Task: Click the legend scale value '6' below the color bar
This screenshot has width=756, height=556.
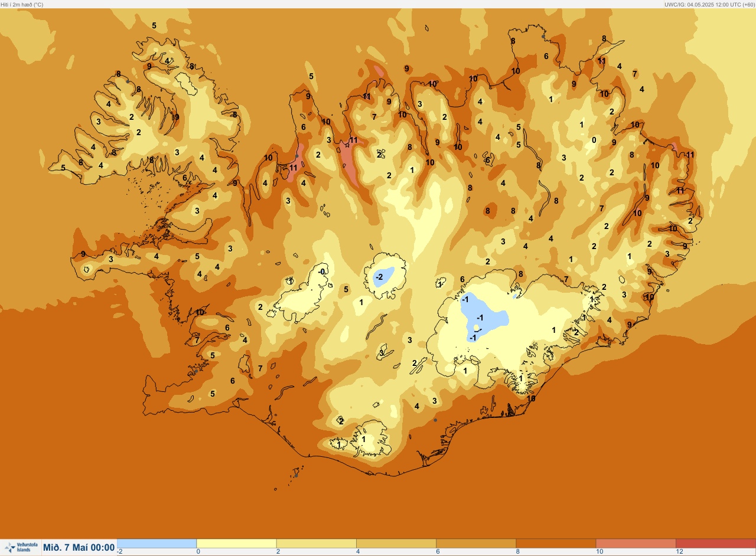Action: tap(438, 552)
